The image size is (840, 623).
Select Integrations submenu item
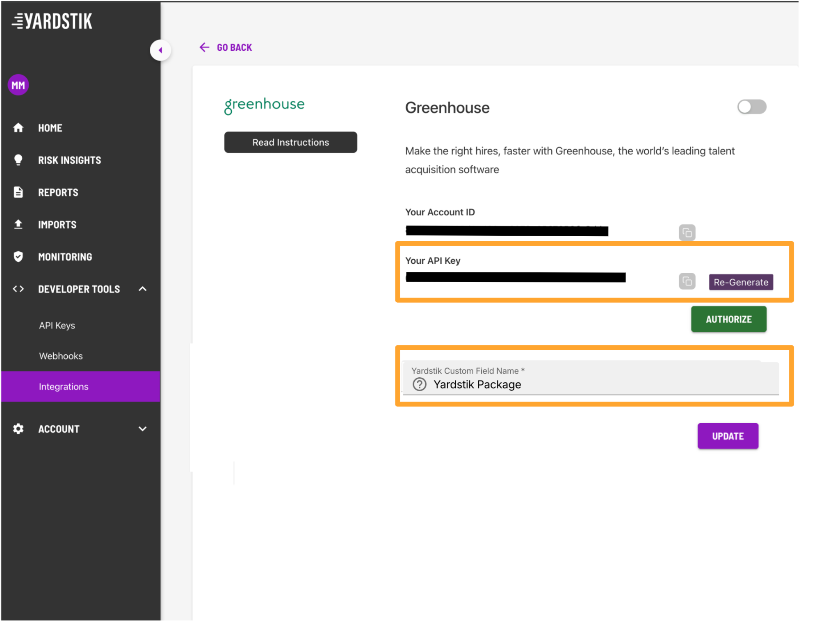80,386
